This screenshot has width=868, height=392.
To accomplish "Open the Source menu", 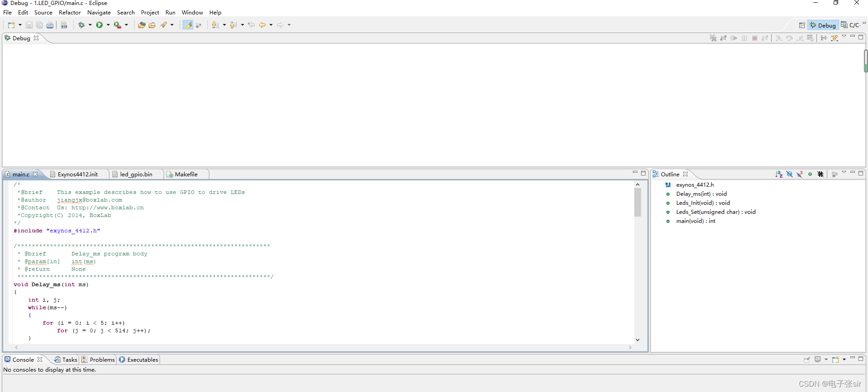I will pos(43,13).
